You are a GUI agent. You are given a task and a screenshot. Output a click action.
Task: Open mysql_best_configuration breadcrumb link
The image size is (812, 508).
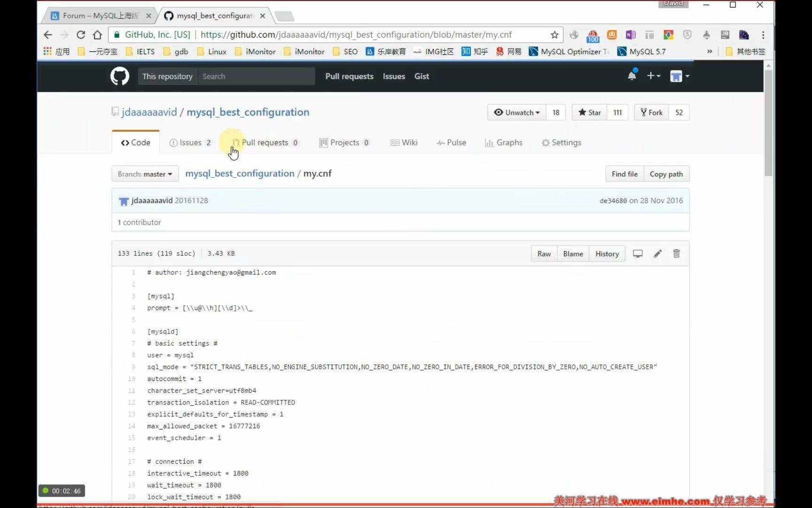click(240, 173)
